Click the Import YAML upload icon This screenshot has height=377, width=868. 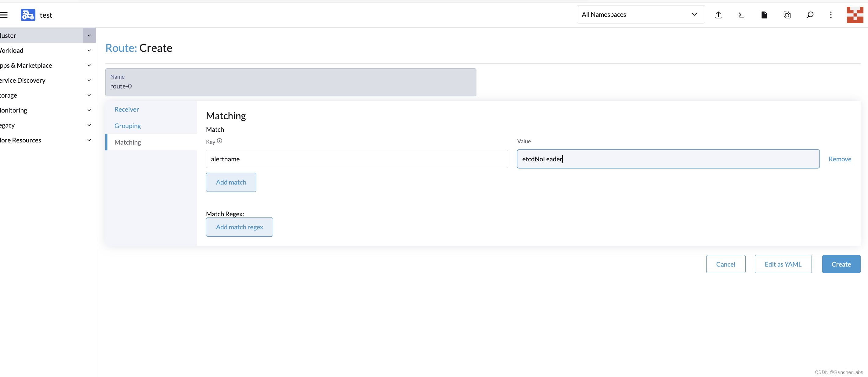click(x=718, y=15)
